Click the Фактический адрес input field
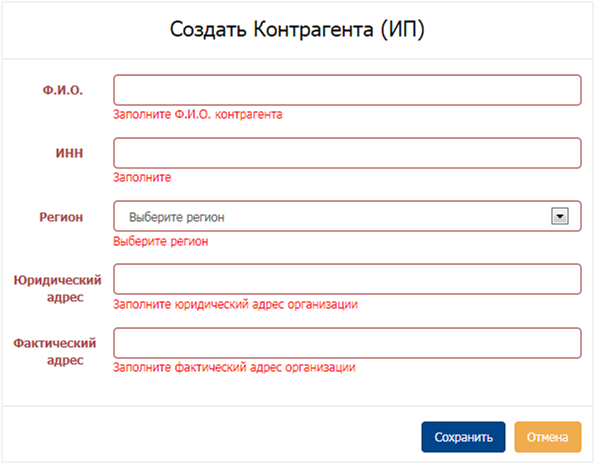The height and width of the screenshot is (464, 596). tap(347, 343)
